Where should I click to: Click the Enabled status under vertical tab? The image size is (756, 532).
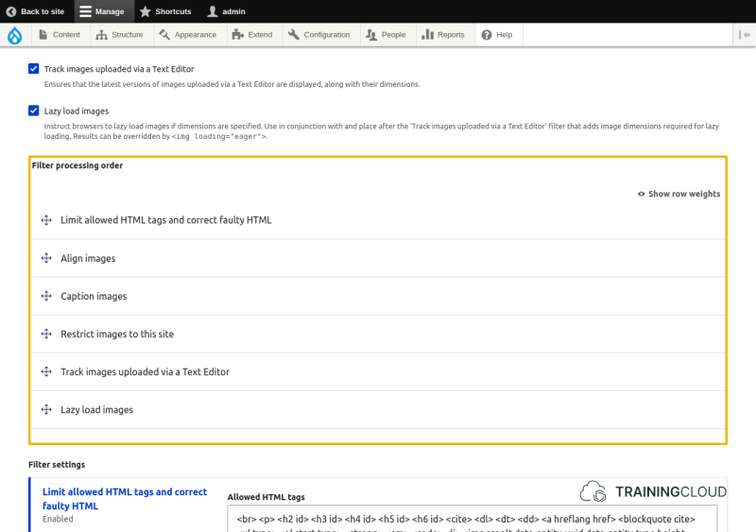tap(58, 519)
